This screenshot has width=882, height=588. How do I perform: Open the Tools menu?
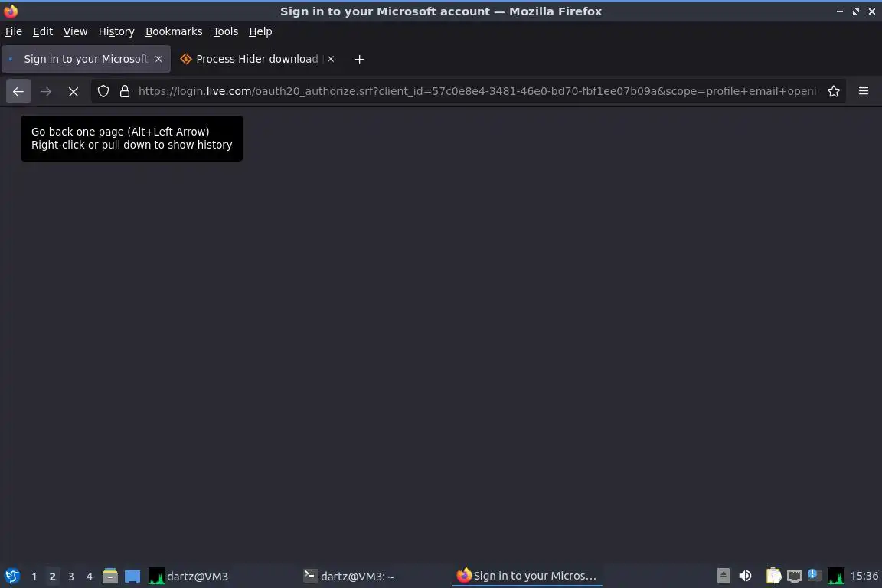click(226, 31)
